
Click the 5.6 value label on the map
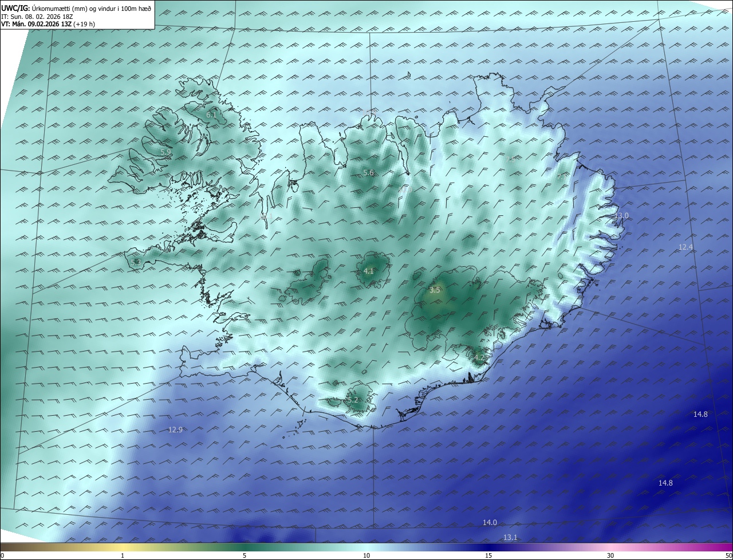tap(368, 173)
